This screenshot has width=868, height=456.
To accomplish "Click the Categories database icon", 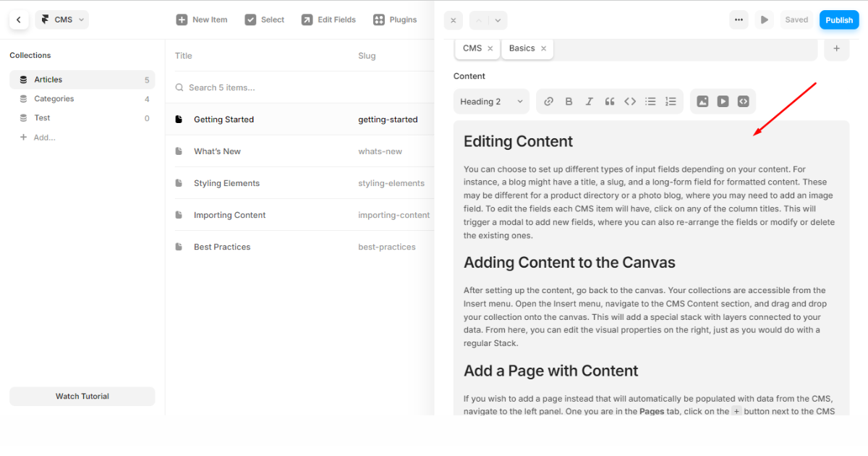I will pyautogui.click(x=23, y=98).
